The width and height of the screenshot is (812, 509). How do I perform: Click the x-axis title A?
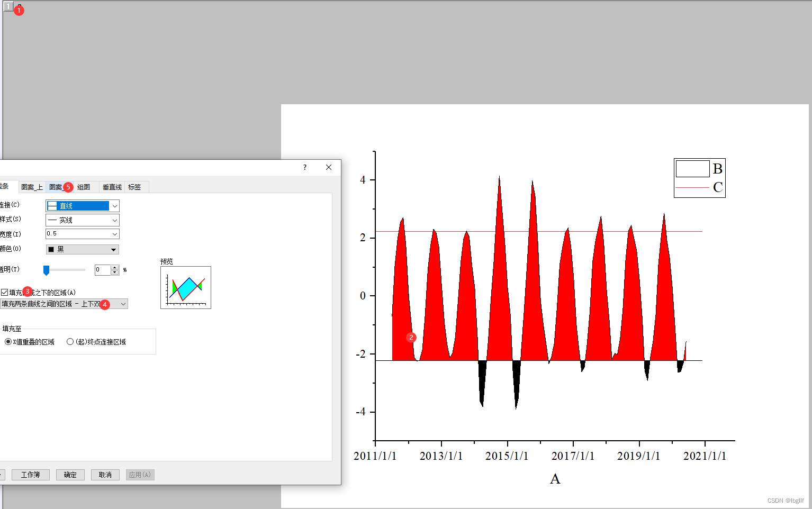(x=555, y=479)
